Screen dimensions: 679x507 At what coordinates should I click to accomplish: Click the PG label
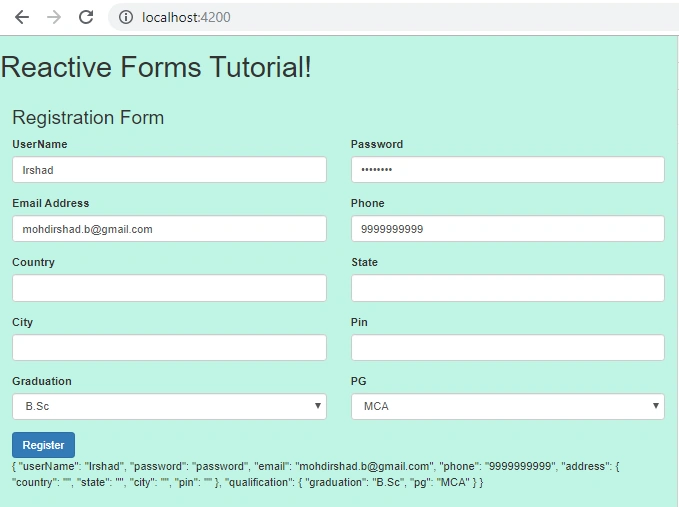(x=359, y=381)
